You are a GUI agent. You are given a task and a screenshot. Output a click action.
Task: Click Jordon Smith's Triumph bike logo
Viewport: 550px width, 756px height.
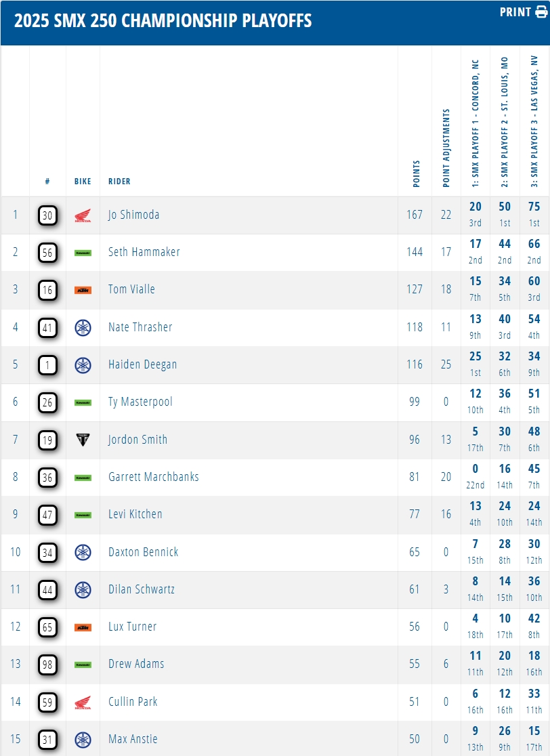point(83,440)
